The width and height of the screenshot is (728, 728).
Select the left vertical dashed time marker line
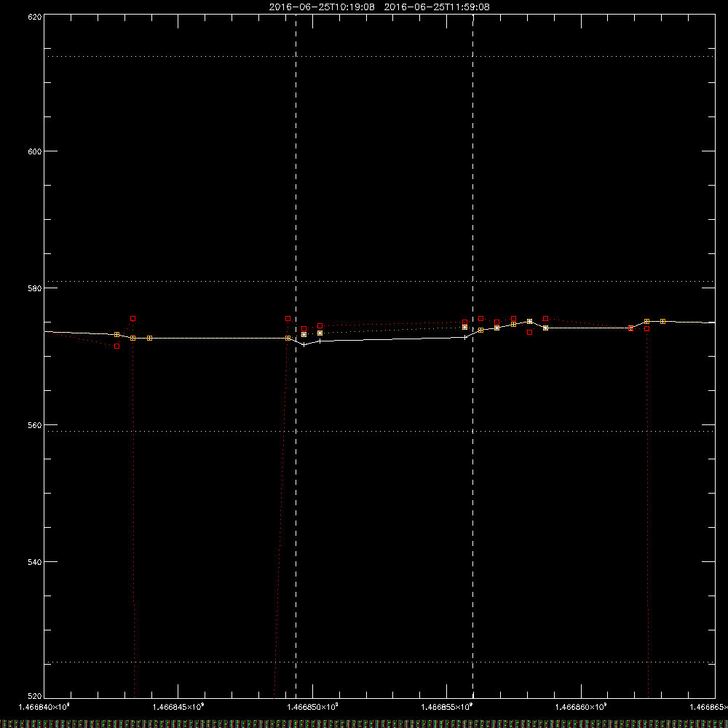click(296, 356)
